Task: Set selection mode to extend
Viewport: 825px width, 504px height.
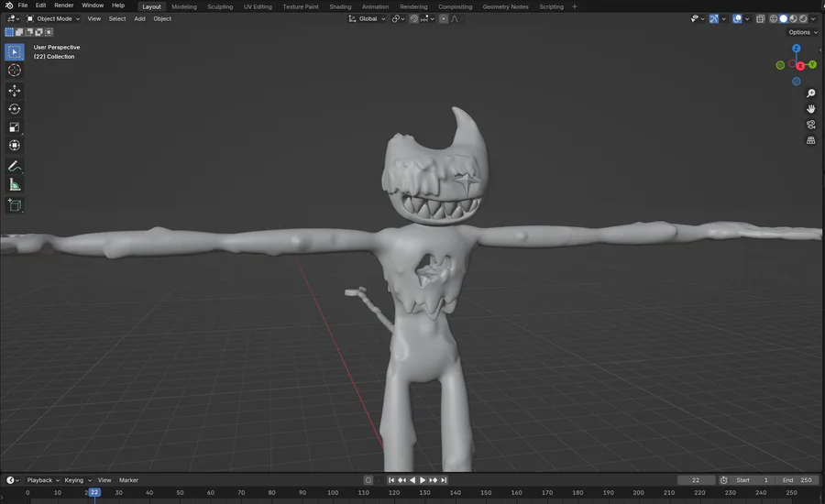Action: point(19,32)
